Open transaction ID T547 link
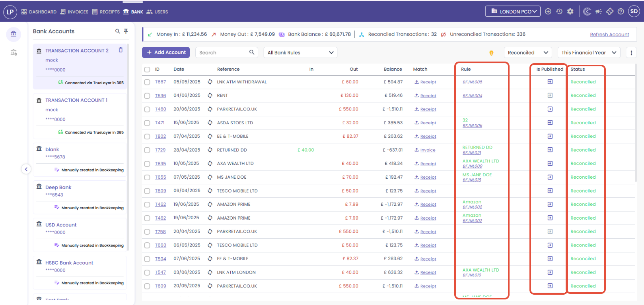Viewport: 644px width, 305px height. tap(161, 272)
